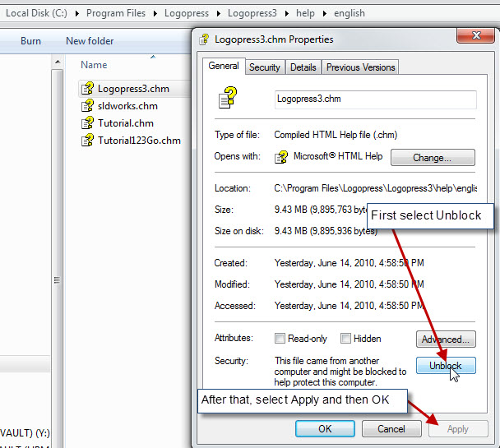
Task: Click Local Disk (C:) in address bar
Action: [x=36, y=13]
